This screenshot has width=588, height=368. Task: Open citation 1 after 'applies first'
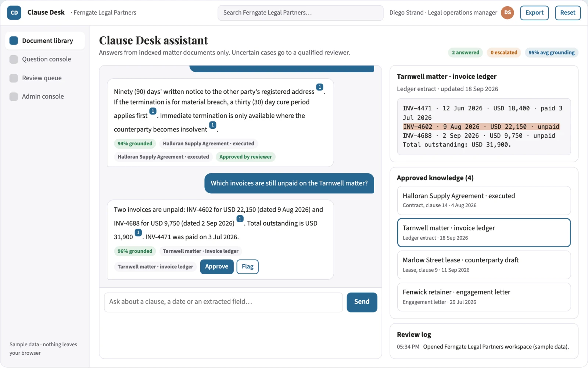pos(153,111)
